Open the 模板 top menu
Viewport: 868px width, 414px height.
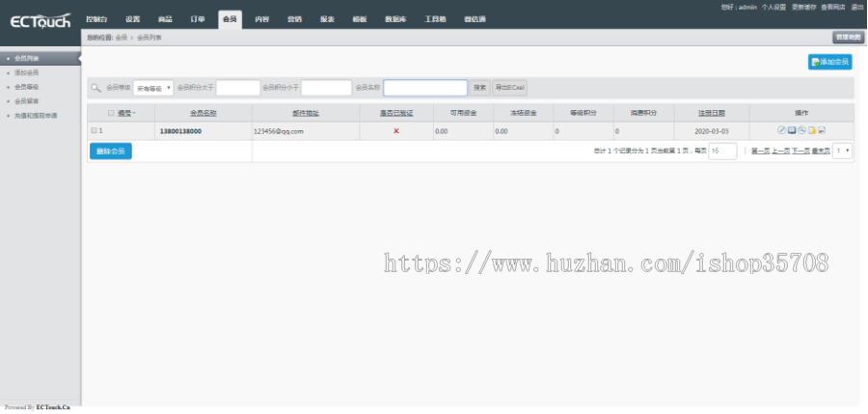360,19
